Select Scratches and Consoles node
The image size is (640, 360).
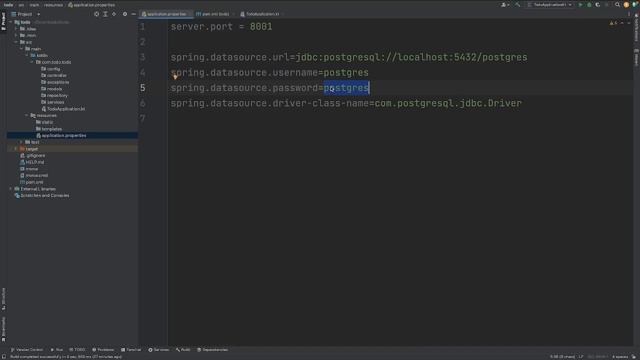[42, 196]
